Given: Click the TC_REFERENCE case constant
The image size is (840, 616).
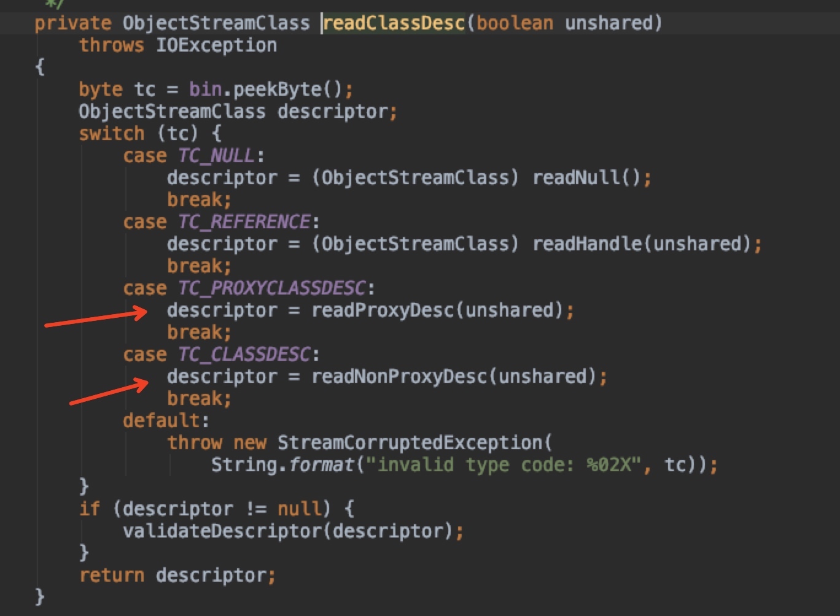Looking at the screenshot, I should click(244, 222).
